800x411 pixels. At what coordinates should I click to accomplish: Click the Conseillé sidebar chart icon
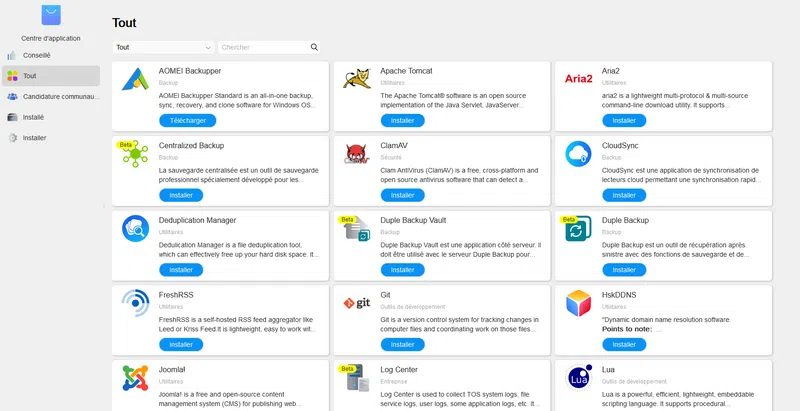click(x=12, y=55)
